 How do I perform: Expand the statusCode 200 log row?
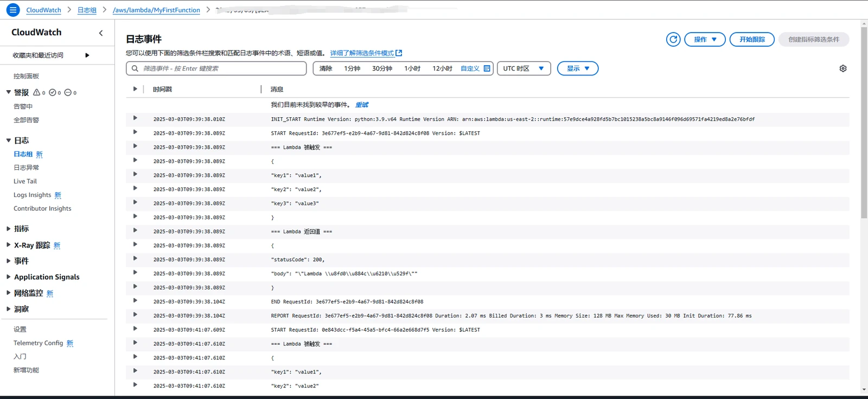[x=135, y=258]
